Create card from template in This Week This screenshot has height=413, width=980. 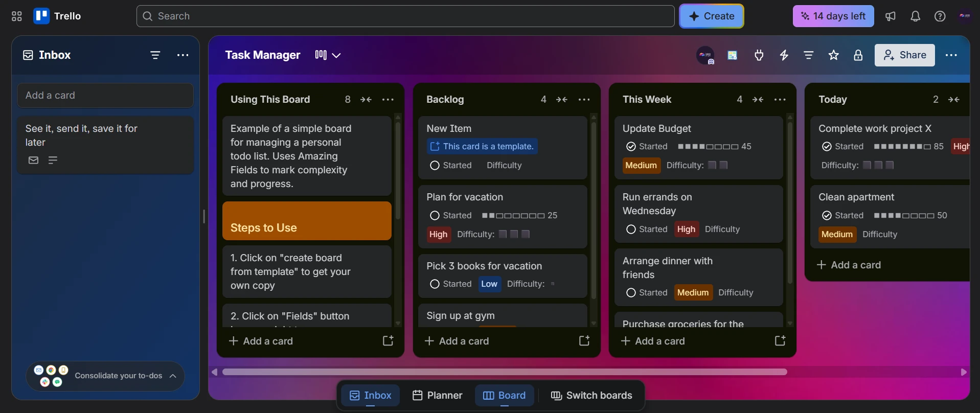coord(780,341)
